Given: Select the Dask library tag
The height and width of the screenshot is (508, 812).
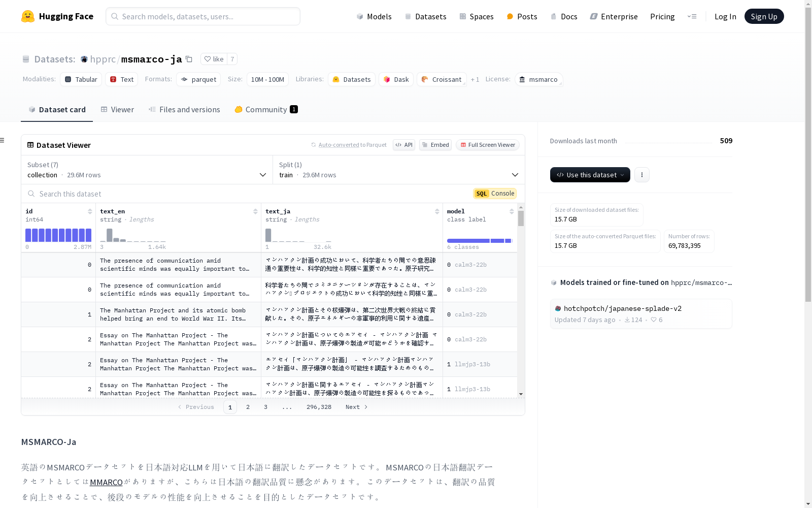Looking at the screenshot, I should [396, 79].
